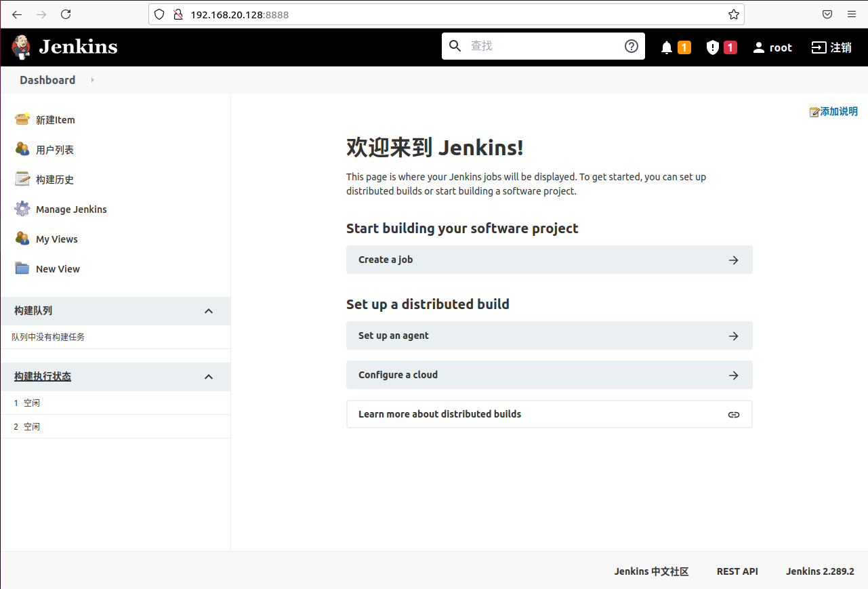
Task: Click the 注销 logout link
Action: point(841,47)
